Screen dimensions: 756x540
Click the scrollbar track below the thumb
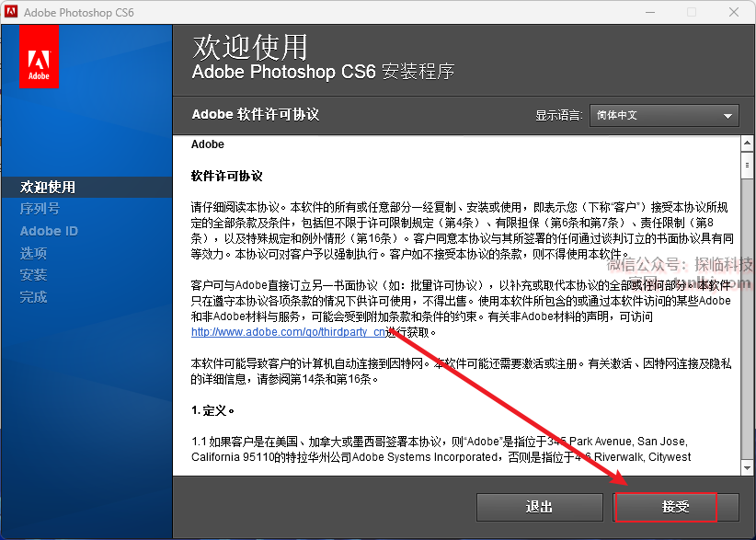[x=748, y=322]
